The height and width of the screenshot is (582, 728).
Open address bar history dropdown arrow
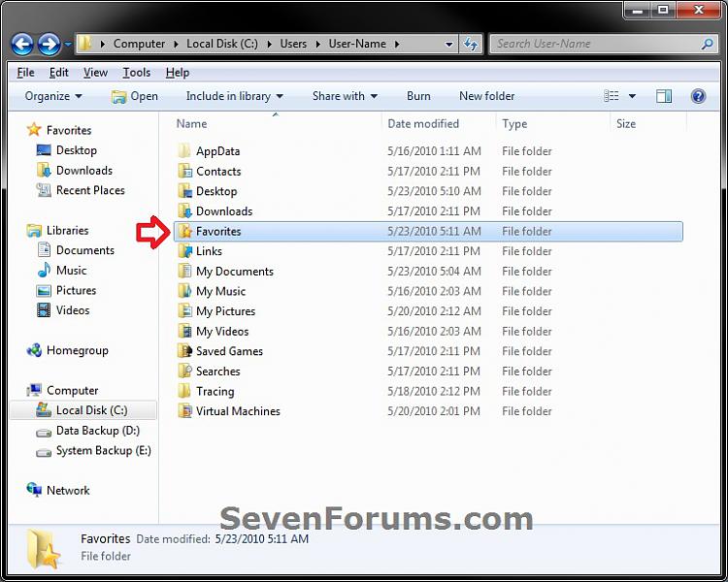[448, 44]
